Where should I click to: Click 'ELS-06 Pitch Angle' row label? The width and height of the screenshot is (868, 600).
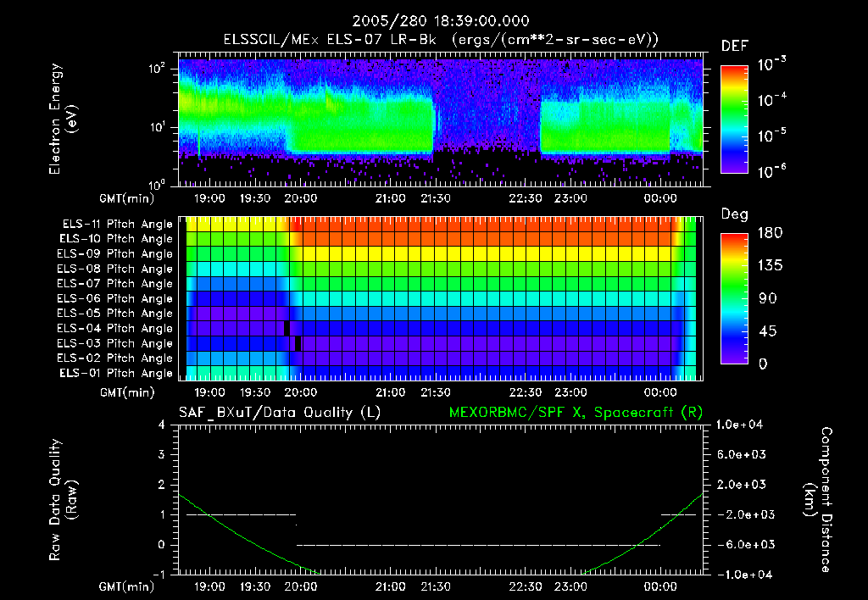click(x=115, y=298)
